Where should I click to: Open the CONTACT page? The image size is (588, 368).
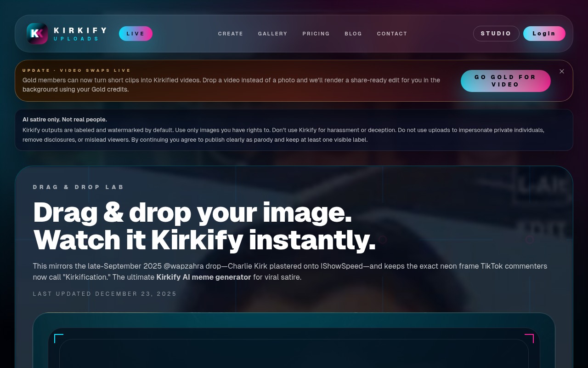point(392,34)
